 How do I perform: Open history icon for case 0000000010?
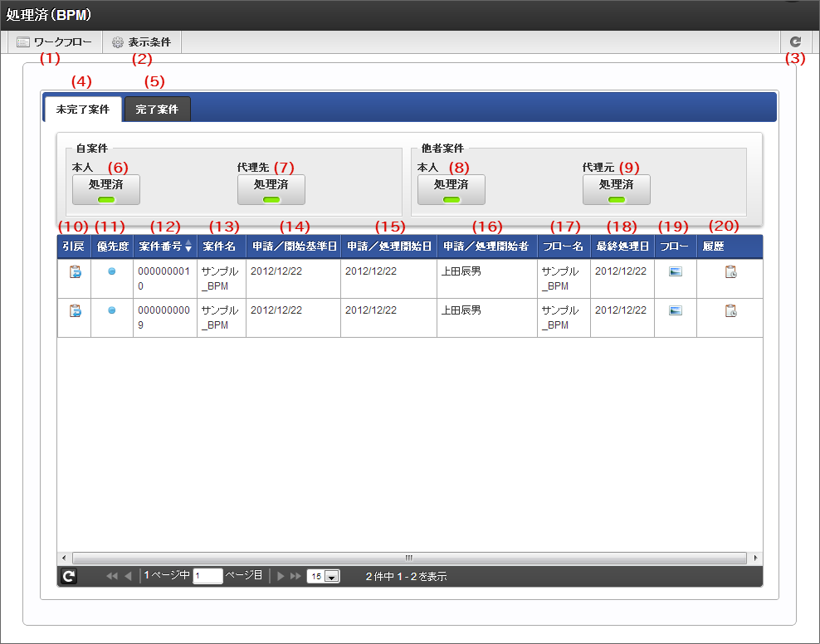coord(730,272)
